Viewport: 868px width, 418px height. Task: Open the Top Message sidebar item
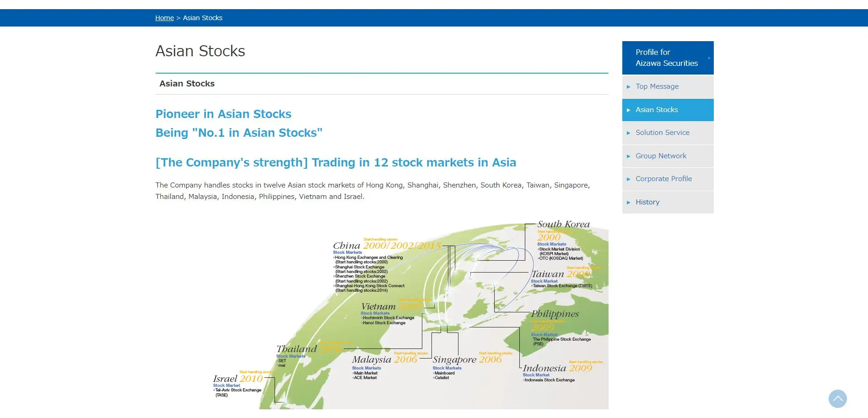(668, 86)
